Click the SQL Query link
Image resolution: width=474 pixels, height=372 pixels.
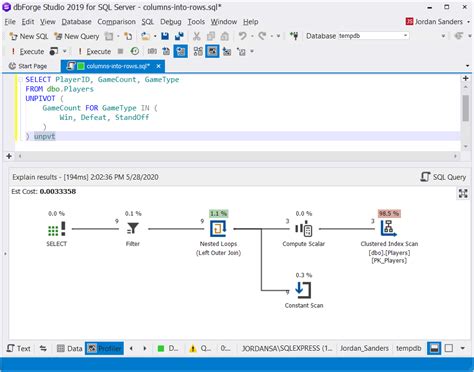pos(443,177)
